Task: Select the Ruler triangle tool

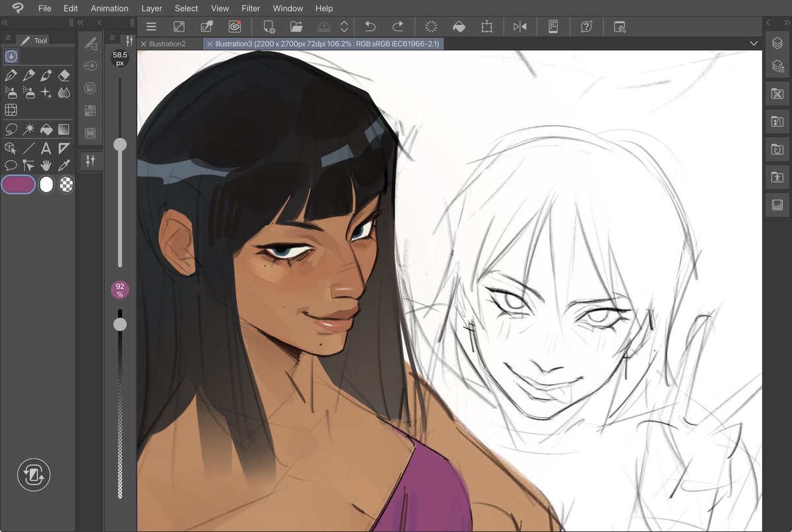Action: tap(64, 148)
